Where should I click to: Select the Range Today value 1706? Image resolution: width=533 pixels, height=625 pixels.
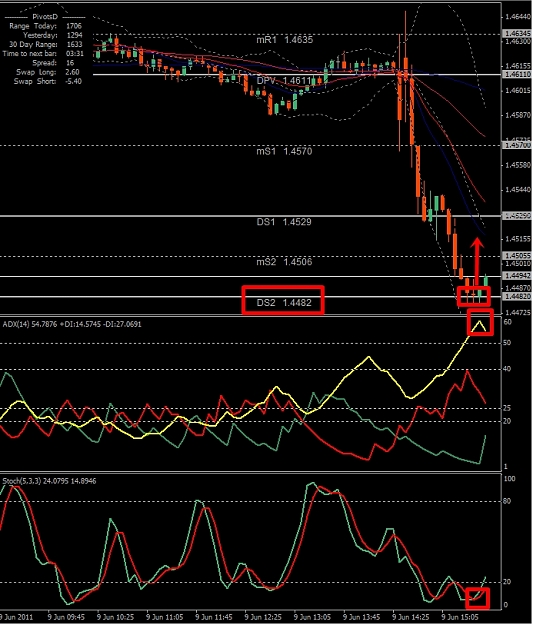(x=74, y=26)
